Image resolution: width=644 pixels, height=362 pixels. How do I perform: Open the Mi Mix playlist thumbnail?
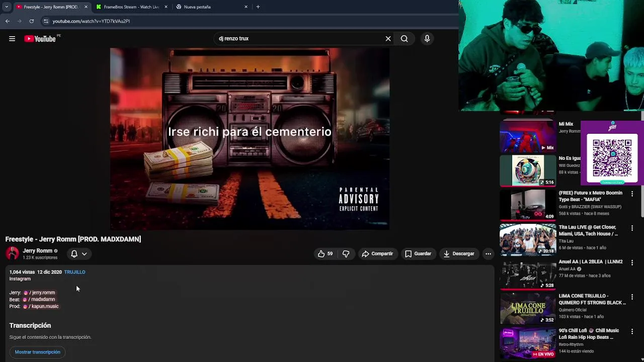tap(527, 136)
